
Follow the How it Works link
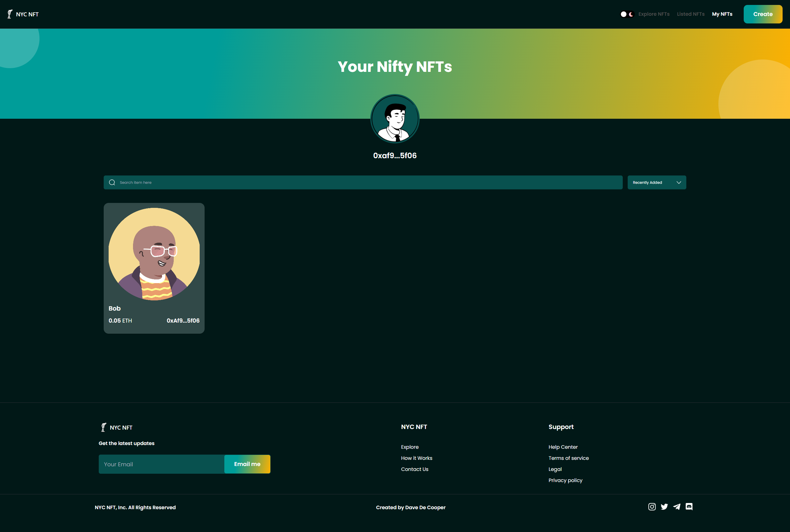coord(417,458)
